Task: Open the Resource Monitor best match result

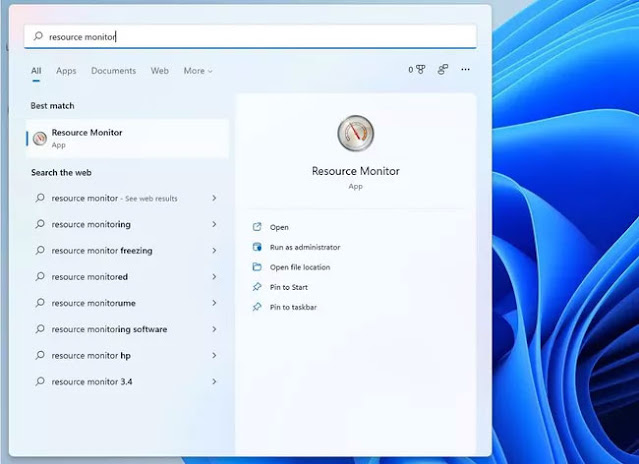Action: 127,139
